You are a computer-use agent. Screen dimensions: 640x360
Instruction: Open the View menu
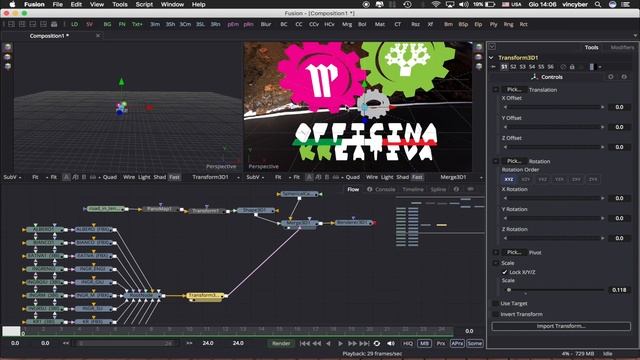(x=97, y=4)
